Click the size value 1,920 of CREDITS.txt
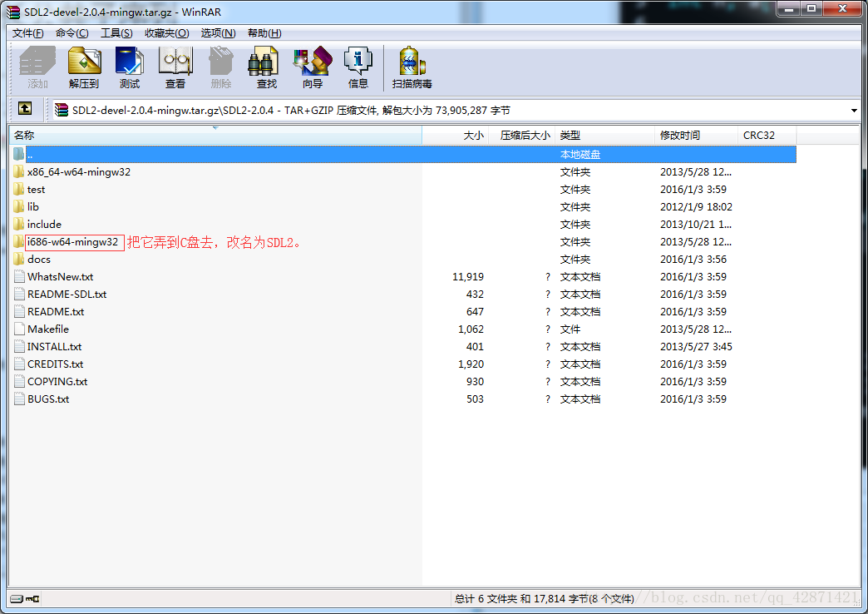The image size is (868, 614). pos(471,364)
